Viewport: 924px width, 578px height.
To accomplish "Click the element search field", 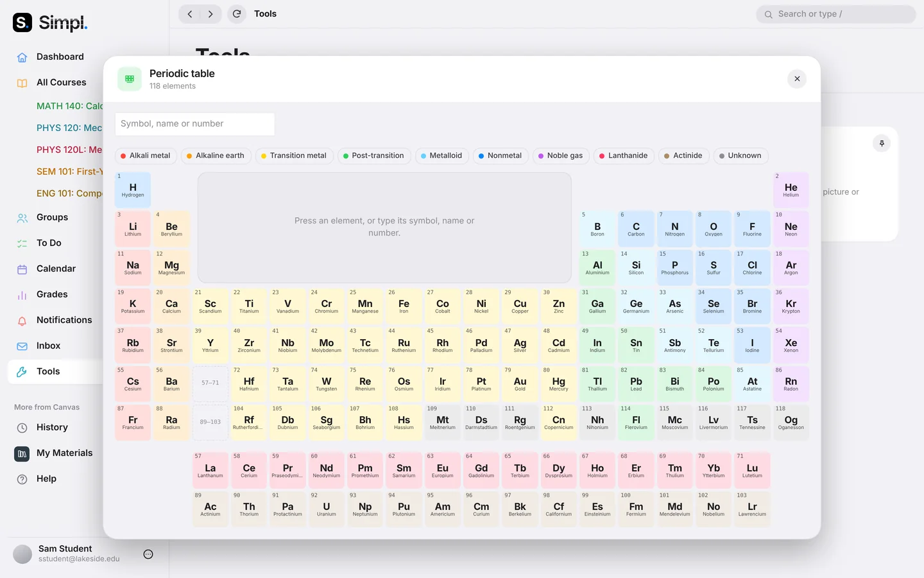I will point(195,124).
